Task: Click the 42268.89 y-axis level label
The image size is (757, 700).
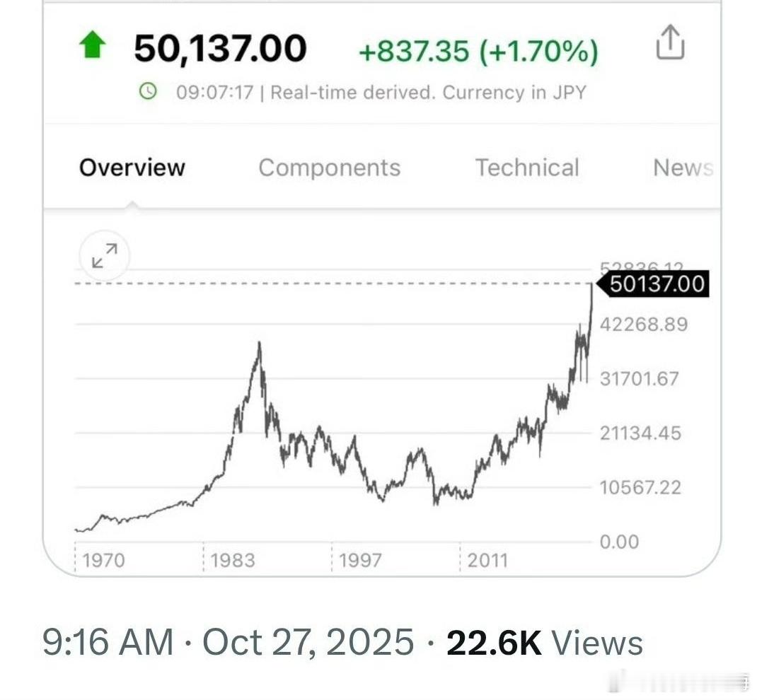Action: click(644, 324)
